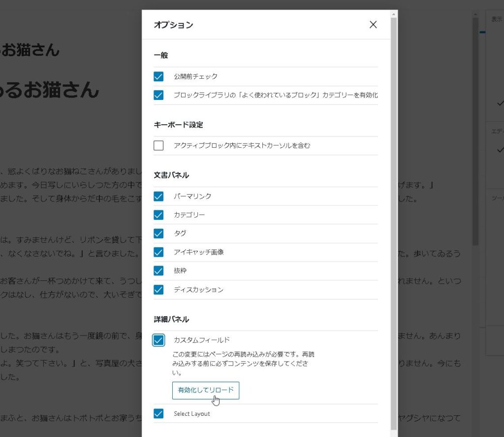Uncheck the アイキャッチ画像 checkbox

click(x=158, y=252)
